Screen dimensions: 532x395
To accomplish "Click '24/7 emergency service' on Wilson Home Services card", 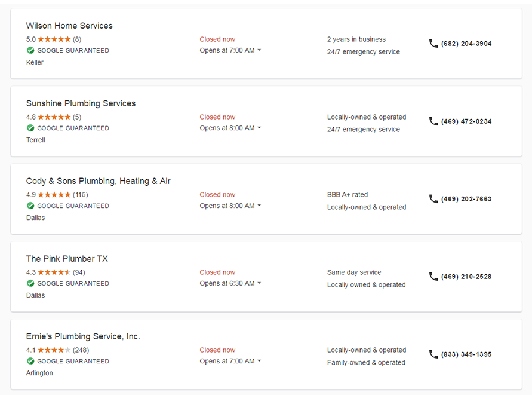I will (x=364, y=51).
